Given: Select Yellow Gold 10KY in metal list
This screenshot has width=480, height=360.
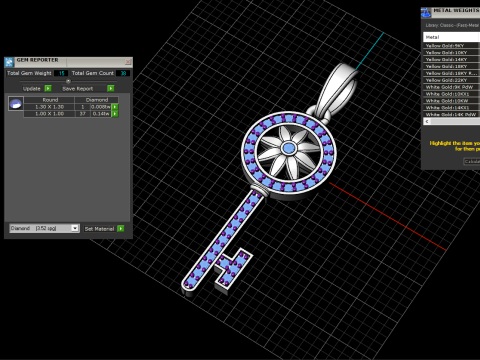Looking at the screenshot, I should pyautogui.click(x=451, y=53).
